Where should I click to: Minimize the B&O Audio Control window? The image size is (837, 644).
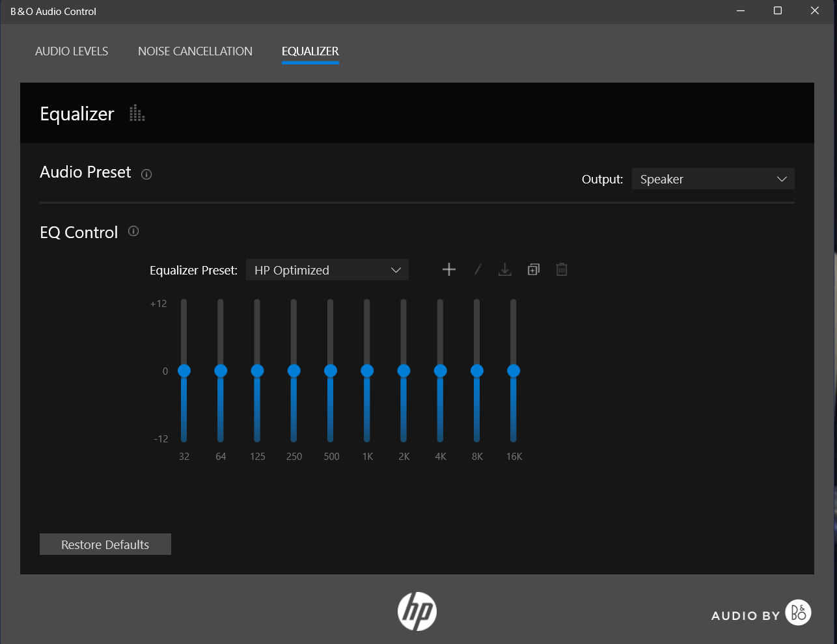point(741,11)
